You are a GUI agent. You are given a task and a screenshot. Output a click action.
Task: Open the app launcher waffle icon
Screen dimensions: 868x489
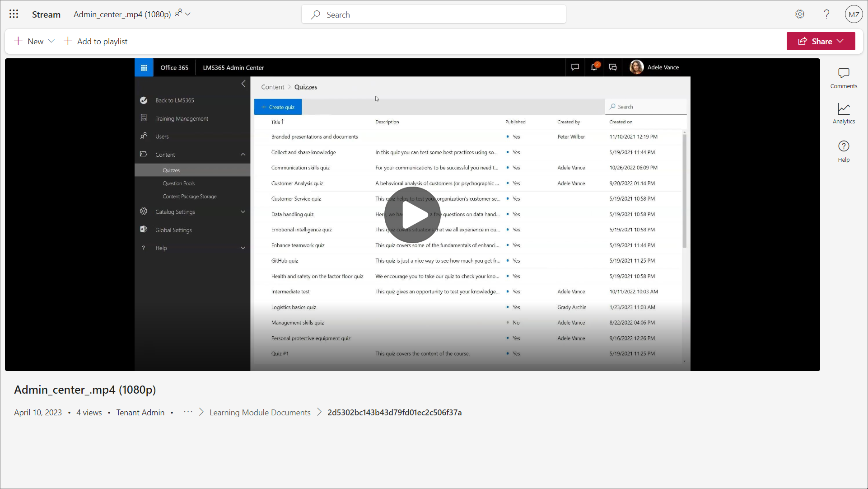14,14
